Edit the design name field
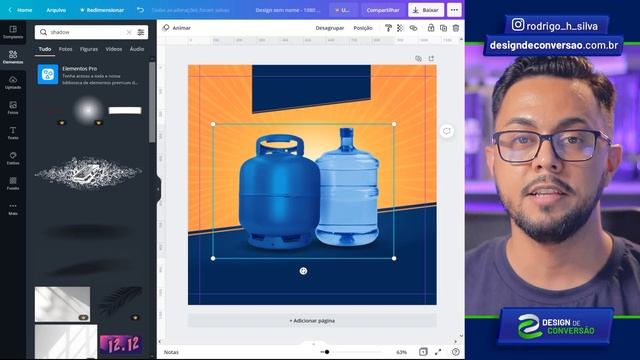The image size is (640, 360). (288, 10)
